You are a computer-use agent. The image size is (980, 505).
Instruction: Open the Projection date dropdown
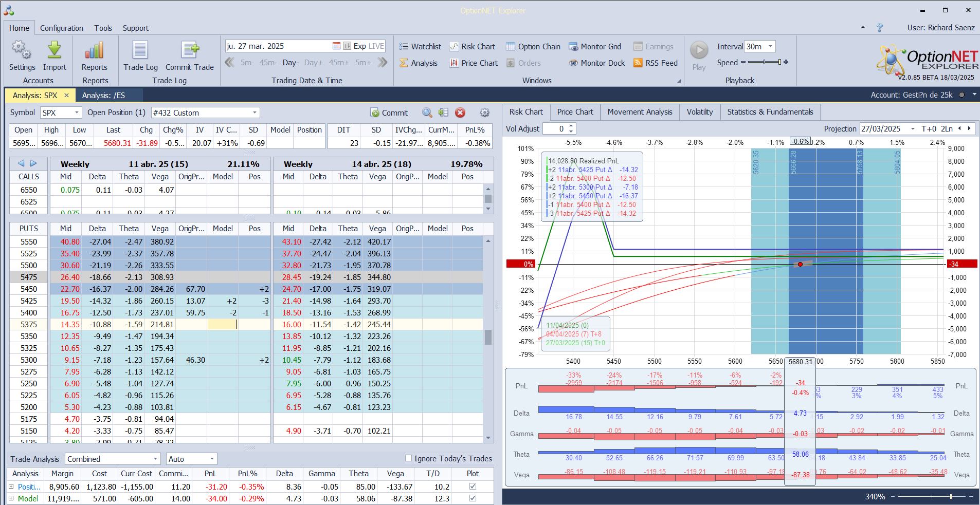coord(913,129)
